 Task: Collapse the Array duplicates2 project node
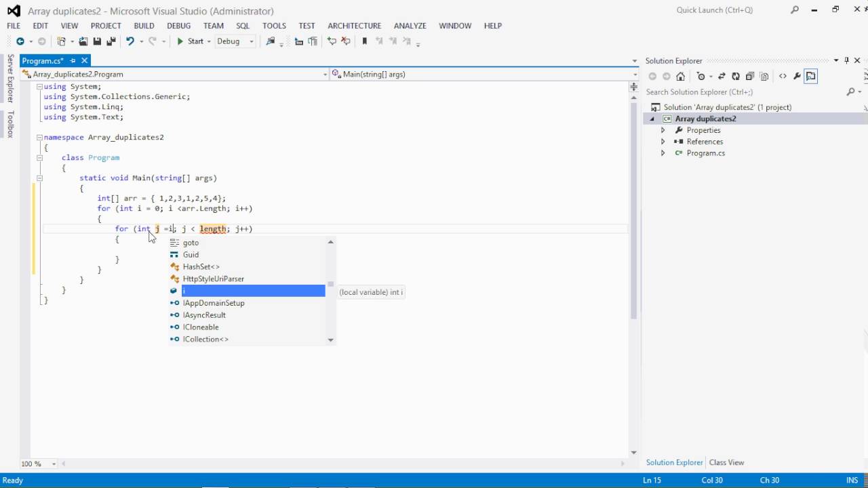tap(652, 119)
